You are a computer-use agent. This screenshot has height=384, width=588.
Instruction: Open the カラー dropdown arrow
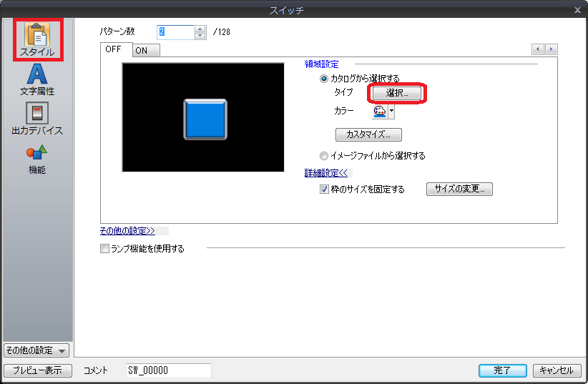pos(391,112)
